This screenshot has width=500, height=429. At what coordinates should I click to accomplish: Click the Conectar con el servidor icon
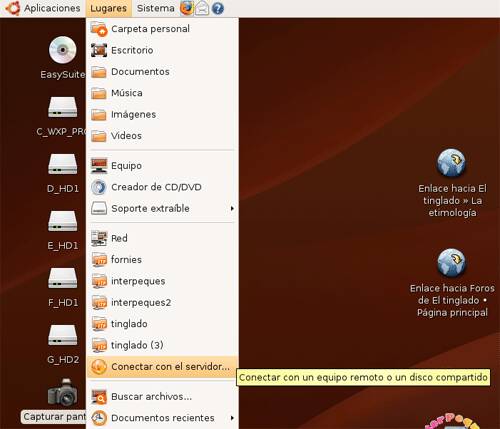pos(99,367)
